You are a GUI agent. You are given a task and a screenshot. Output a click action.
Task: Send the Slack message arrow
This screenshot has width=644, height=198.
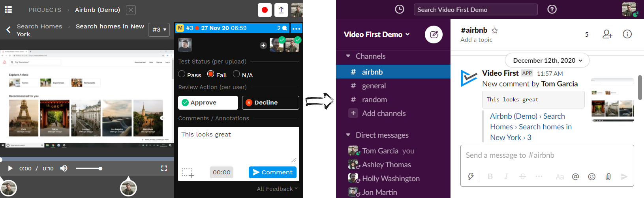click(x=624, y=177)
